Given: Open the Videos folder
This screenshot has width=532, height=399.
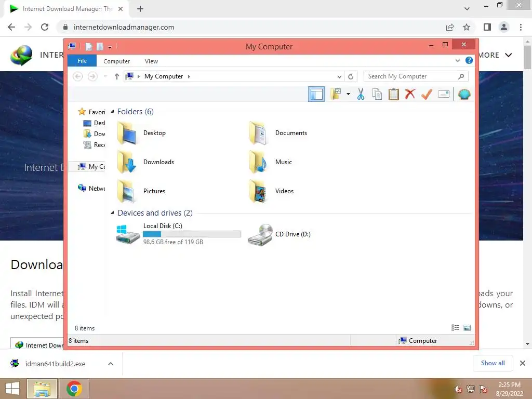Looking at the screenshot, I should coord(271,191).
